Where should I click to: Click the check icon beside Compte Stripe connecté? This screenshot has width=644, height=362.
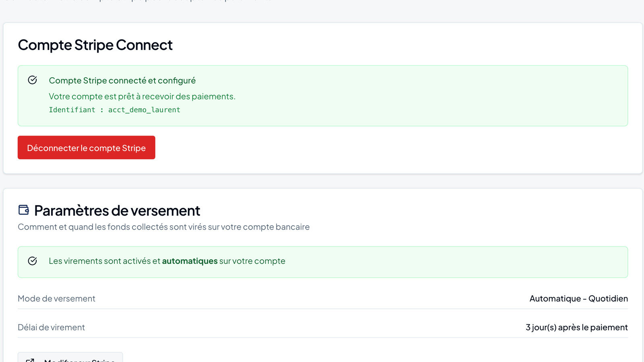pyautogui.click(x=33, y=80)
